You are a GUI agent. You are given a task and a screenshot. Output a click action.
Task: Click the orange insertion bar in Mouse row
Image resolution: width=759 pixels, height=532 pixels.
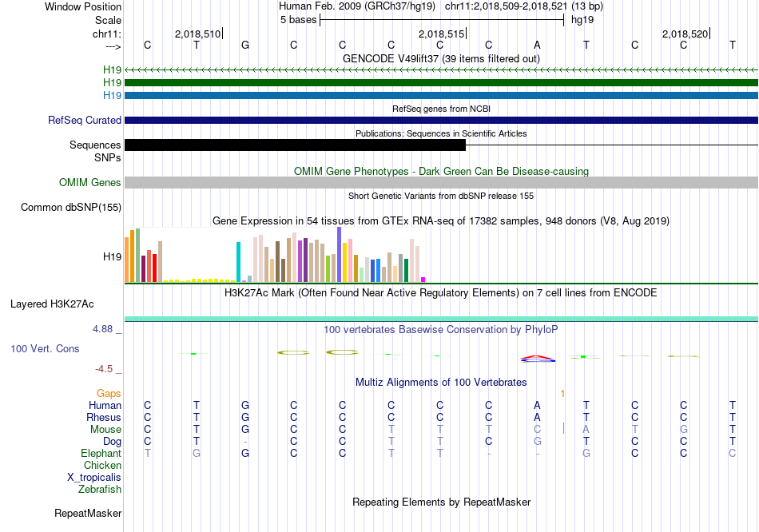(563, 428)
